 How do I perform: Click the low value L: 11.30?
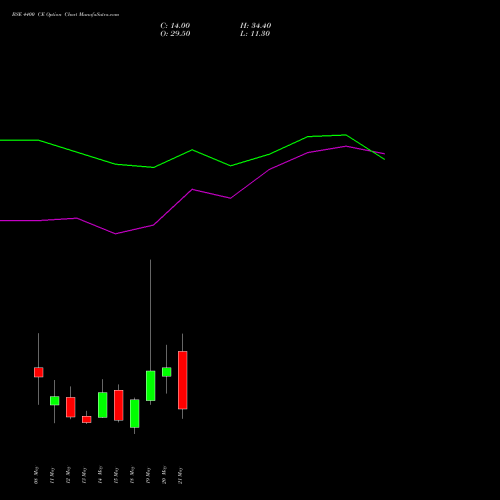255,34
